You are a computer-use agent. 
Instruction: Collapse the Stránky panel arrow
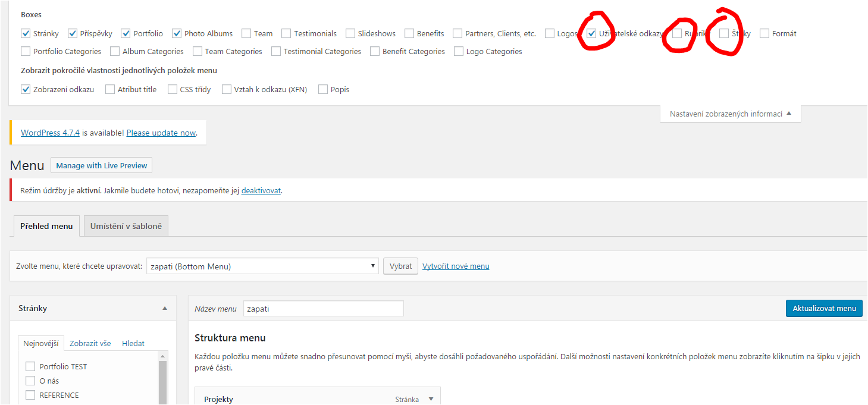(x=165, y=309)
